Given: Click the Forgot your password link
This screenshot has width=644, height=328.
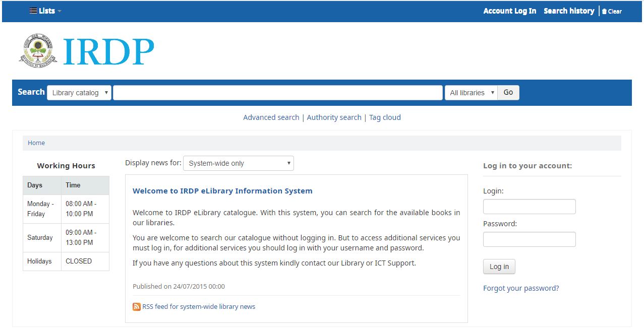Looking at the screenshot, I should 521,288.
